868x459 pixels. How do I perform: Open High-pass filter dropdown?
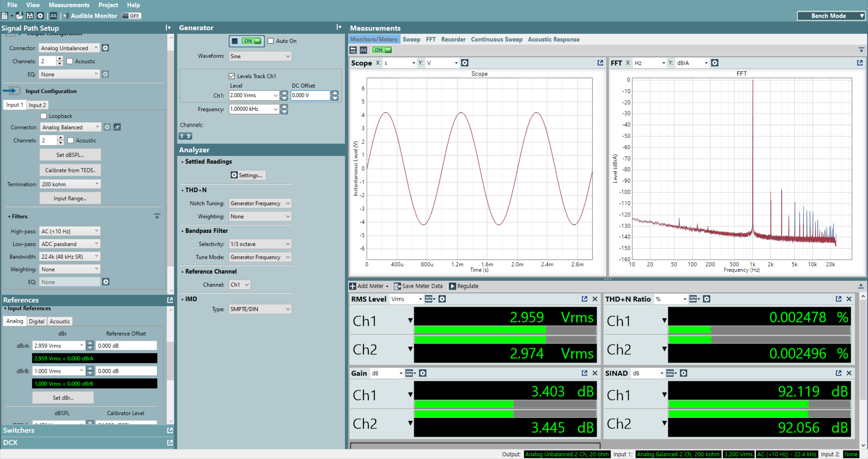(70, 231)
